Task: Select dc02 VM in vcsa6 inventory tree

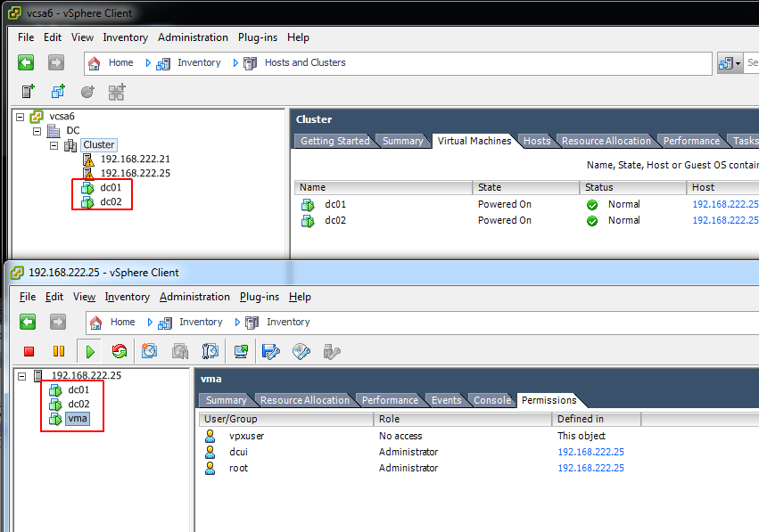Action: (x=111, y=201)
